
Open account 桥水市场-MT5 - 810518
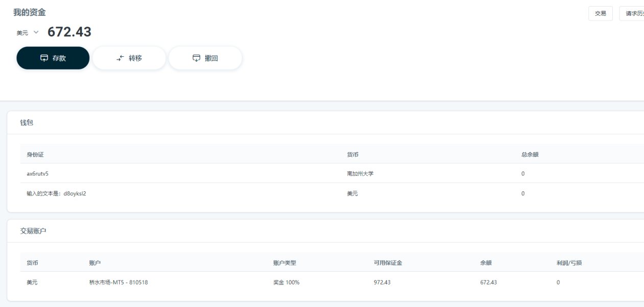click(x=119, y=282)
